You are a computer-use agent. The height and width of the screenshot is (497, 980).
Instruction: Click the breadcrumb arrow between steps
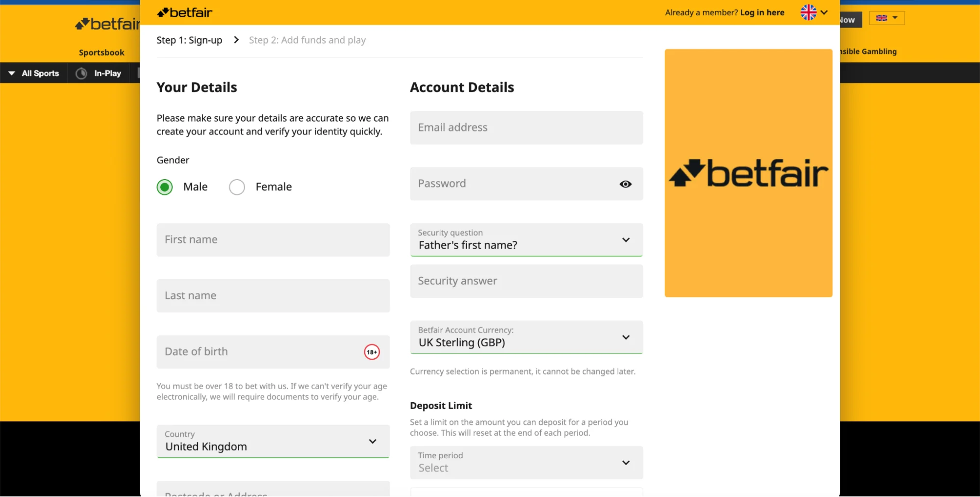tap(236, 40)
